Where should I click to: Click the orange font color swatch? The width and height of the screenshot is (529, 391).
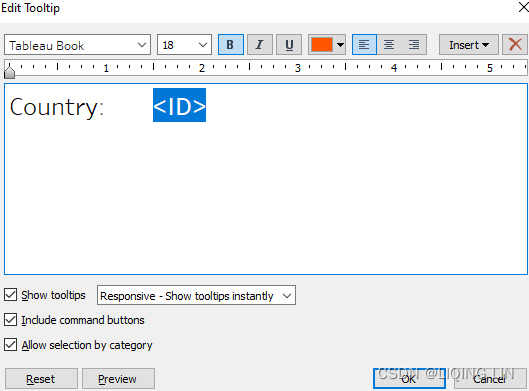point(322,45)
